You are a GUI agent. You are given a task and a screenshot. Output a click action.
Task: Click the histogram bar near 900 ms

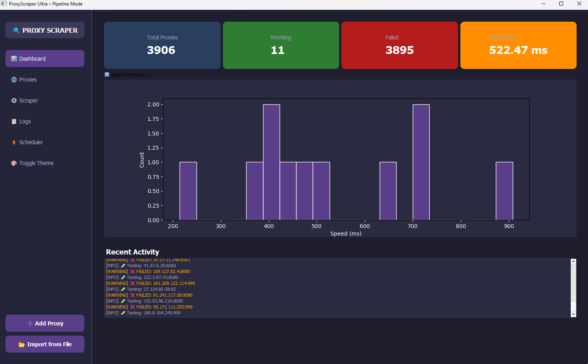(505, 191)
